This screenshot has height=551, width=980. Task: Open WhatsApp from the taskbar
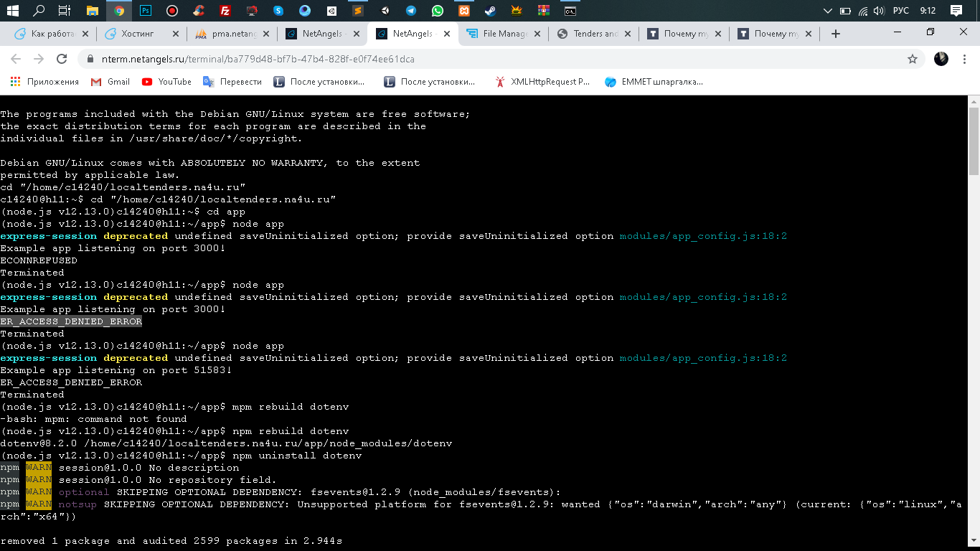pyautogui.click(x=438, y=11)
